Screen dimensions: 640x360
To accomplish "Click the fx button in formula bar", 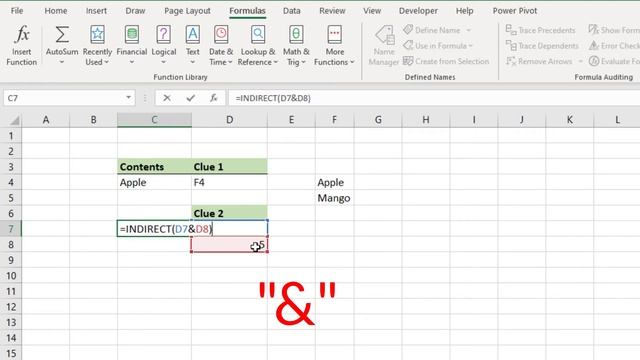I will (213, 98).
